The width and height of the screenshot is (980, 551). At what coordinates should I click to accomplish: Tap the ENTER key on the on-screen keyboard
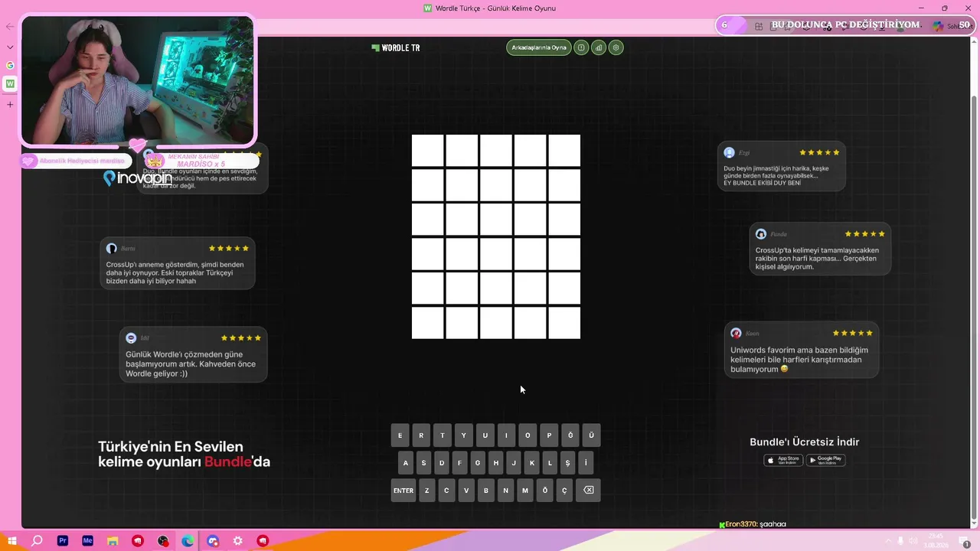[x=403, y=490]
